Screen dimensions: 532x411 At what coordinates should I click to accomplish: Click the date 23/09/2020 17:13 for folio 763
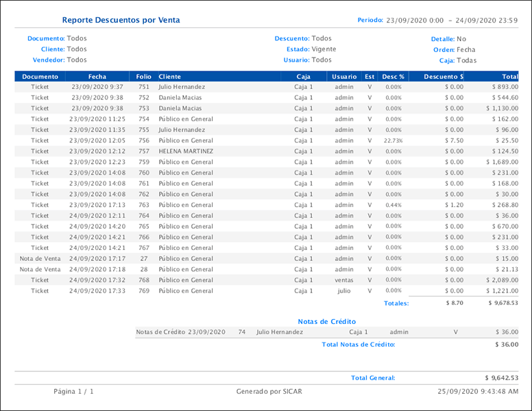97,206
